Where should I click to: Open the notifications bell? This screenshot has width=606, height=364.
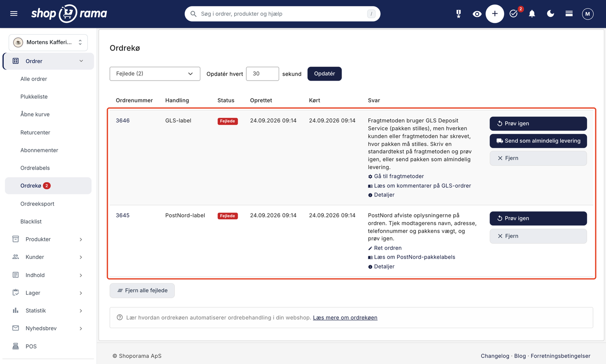[532, 14]
